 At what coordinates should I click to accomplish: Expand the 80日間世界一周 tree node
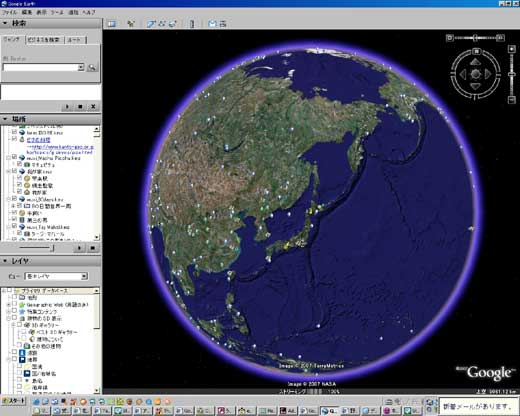pyautogui.click(x=14, y=206)
